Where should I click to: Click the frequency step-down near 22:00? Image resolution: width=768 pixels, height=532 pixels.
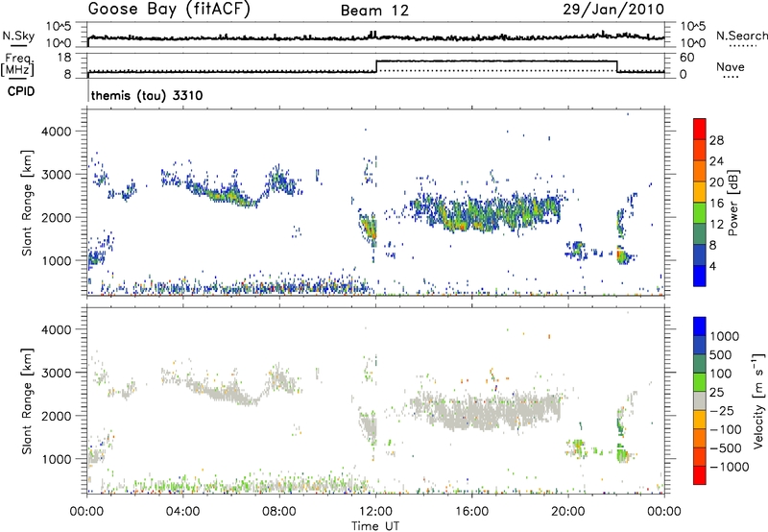click(x=616, y=66)
